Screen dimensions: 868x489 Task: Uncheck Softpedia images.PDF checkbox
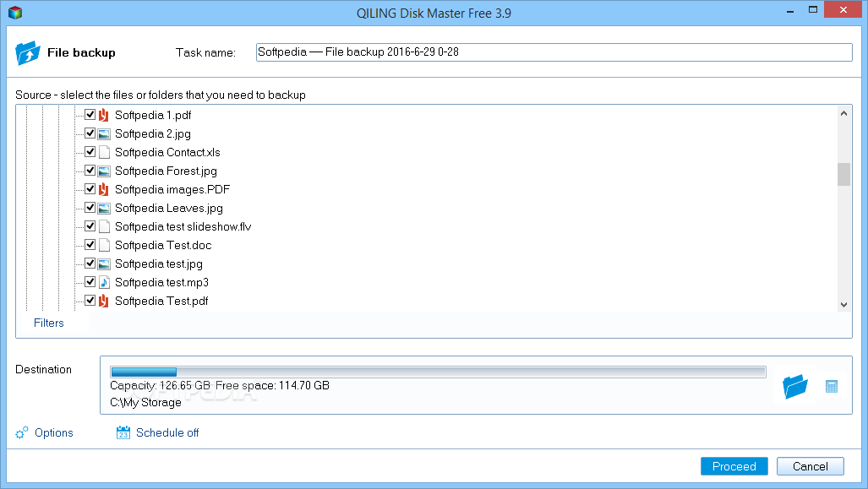[x=90, y=188]
